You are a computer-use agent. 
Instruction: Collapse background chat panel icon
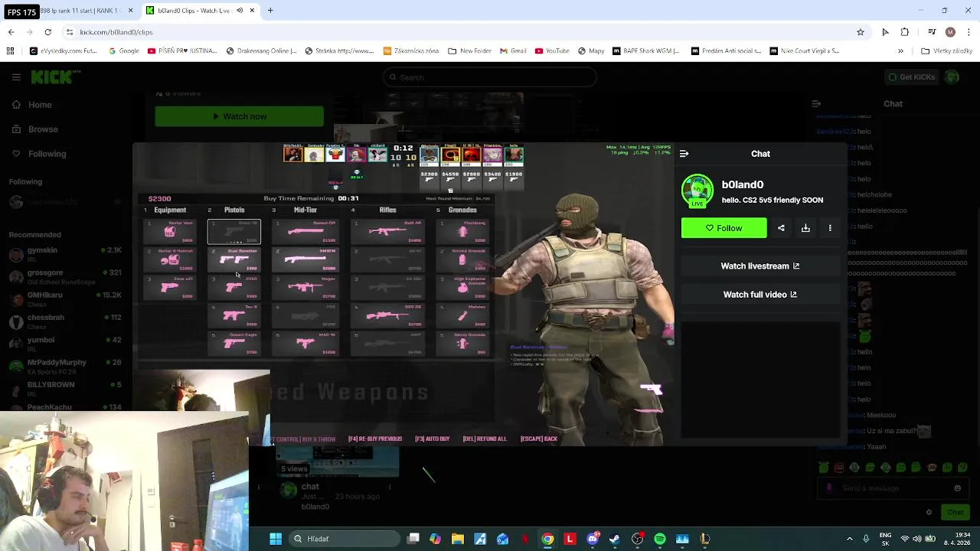click(816, 104)
